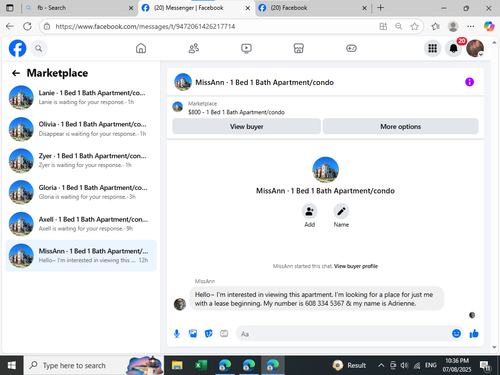Open a new browser tab
The width and height of the screenshot is (500, 375).
(x=380, y=8)
